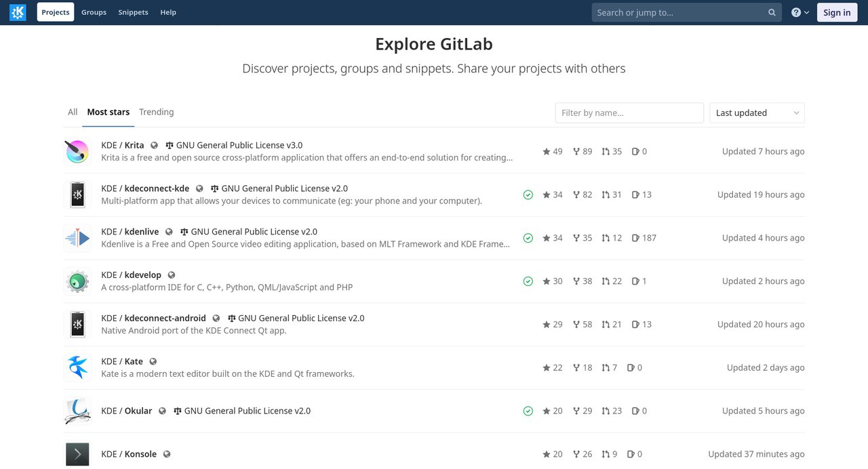Screen dimensions: 868x469
Task: Open the help question mark dropdown
Action: tap(800, 12)
